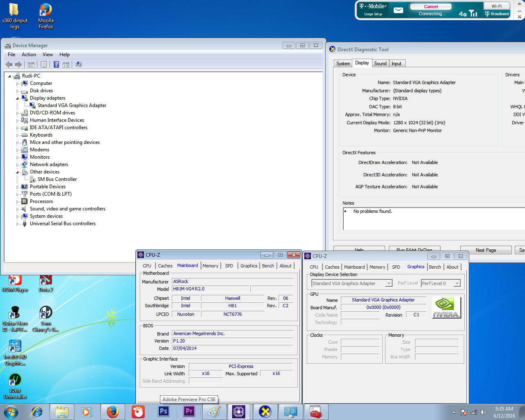This screenshot has height=420, width=525.
Task: Switch to the Bench tab in right CPU-Z window
Action: pyautogui.click(x=435, y=267)
